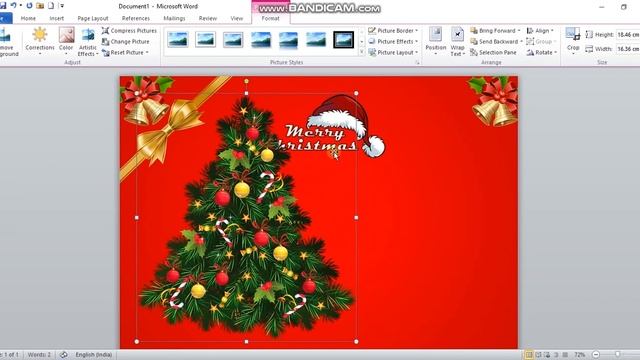Expand the Send Backward dropdown arrow
The width and height of the screenshot is (640, 360).
pyautogui.click(x=521, y=42)
